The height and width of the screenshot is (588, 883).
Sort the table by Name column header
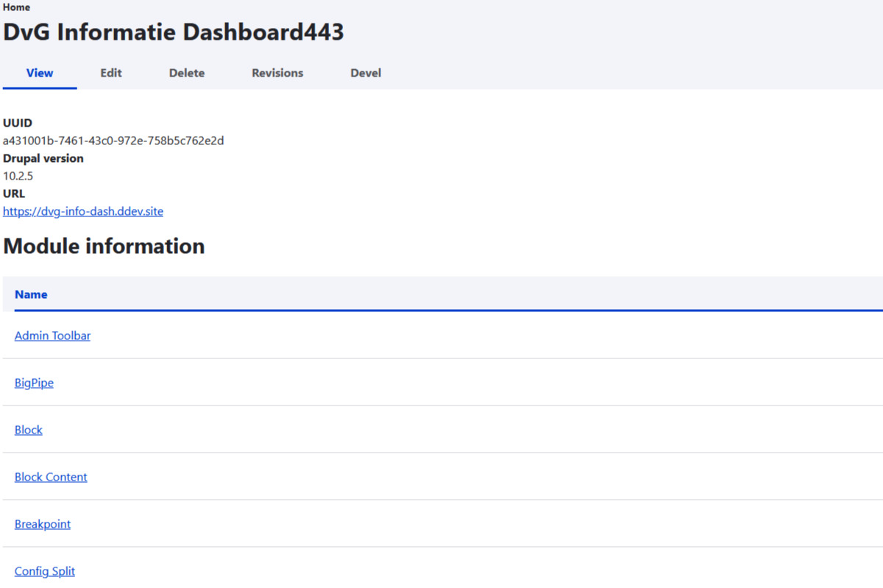pyautogui.click(x=31, y=294)
